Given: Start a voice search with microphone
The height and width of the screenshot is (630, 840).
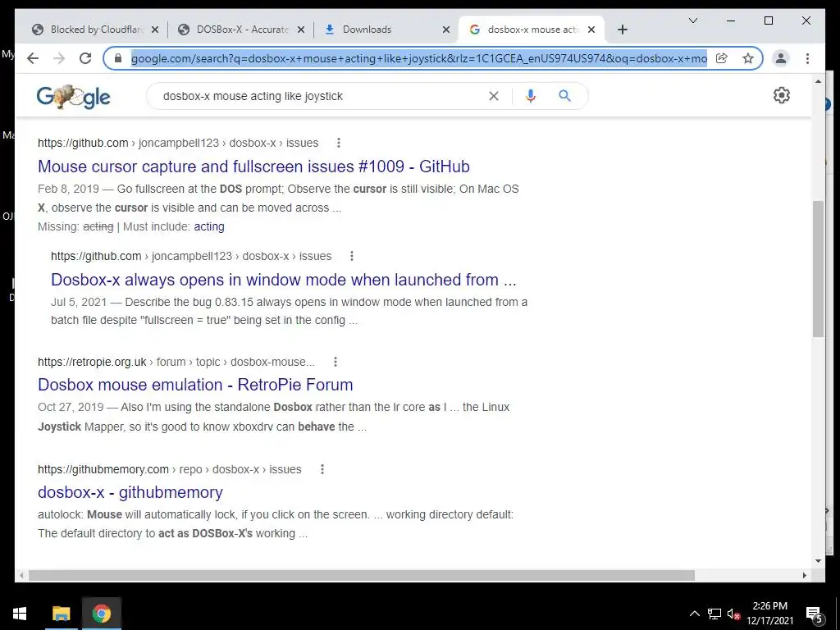Looking at the screenshot, I should (x=531, y=96).
